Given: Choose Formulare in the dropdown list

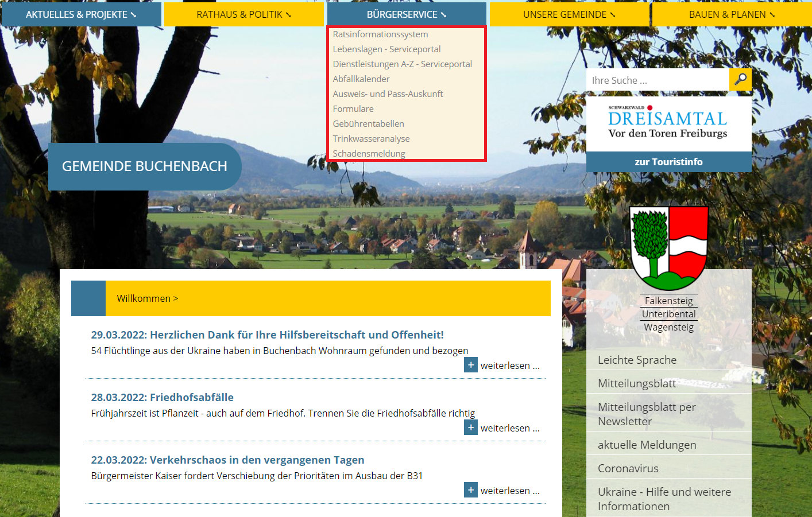Looking at the screenshot, I should click(353, 109).
